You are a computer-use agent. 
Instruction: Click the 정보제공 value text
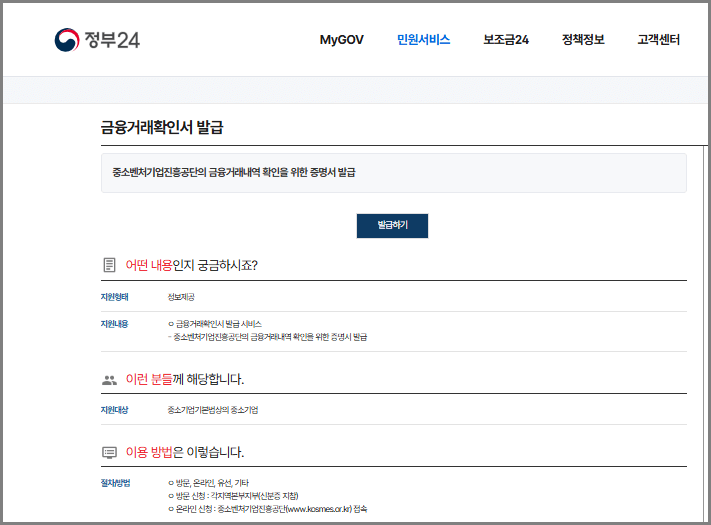(x=181, y=297)
